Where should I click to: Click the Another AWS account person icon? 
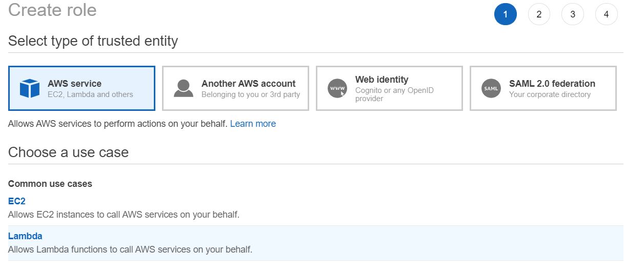(183, 88)
